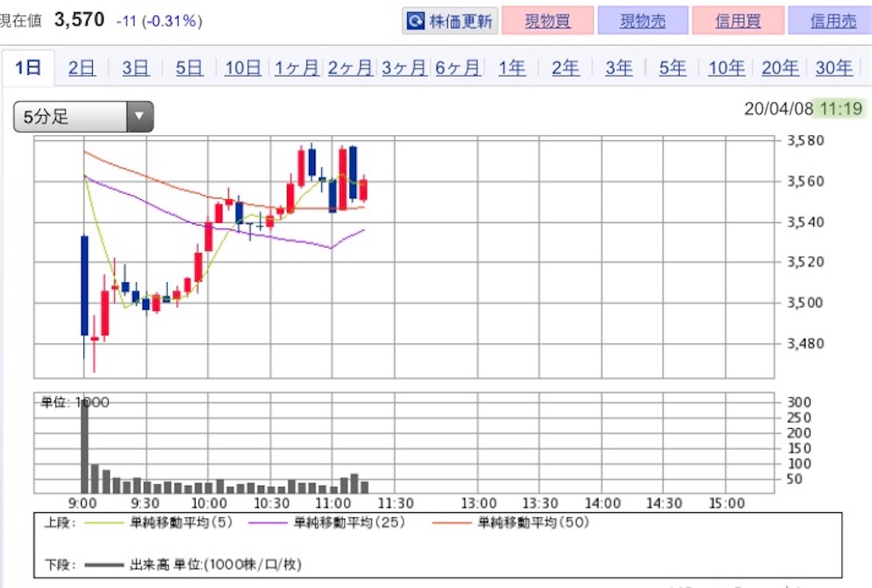872x588 pixels.
Task: Click the 信用買 margin buy link
Action: click(x=737, y=21)
